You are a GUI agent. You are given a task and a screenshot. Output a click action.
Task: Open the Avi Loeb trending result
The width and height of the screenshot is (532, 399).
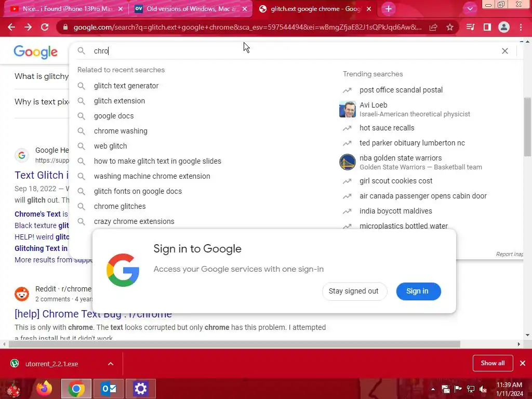[x=415, y=109]
